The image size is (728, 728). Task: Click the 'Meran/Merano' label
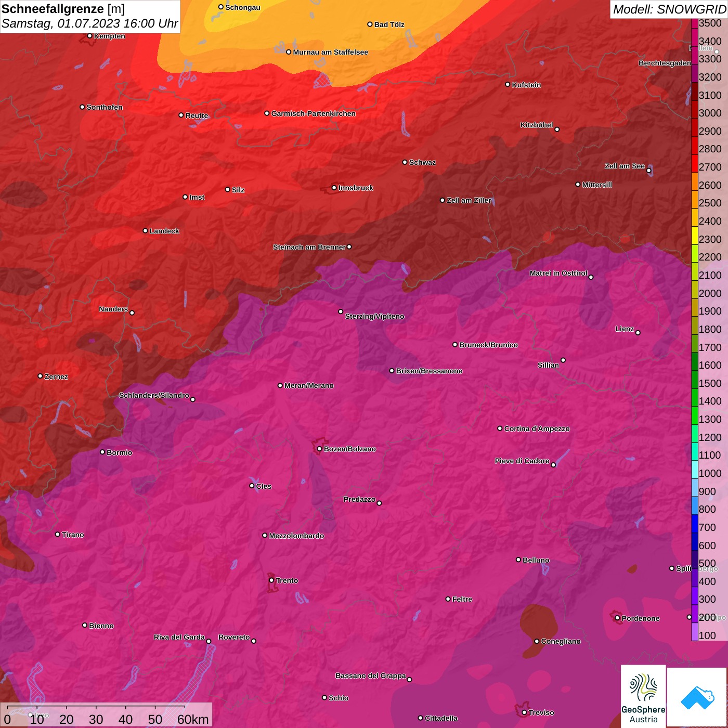(x=309, y=385)
